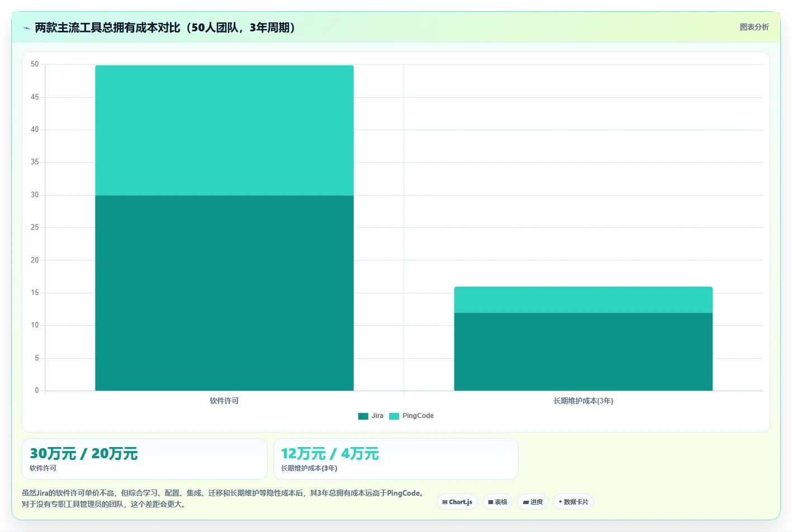
Task: Toggle the Jira legend color swatch
Action: [x=363, y=416]
